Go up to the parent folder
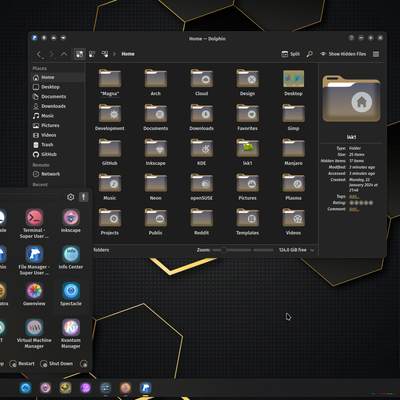Screen dimensions: 400x400 point(64,54)
